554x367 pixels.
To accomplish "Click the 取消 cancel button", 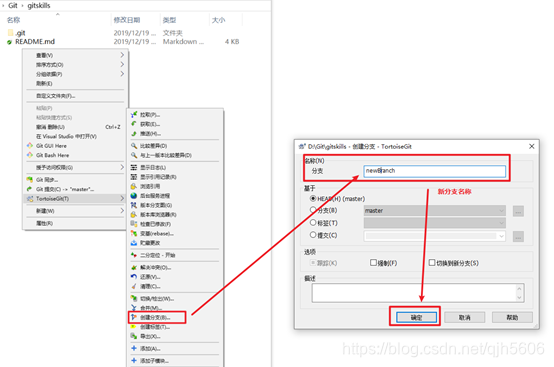I will (464, 318).
